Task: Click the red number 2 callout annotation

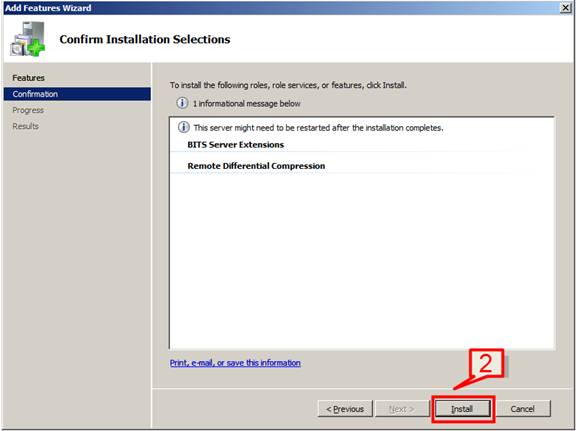Action: point(486,364)
